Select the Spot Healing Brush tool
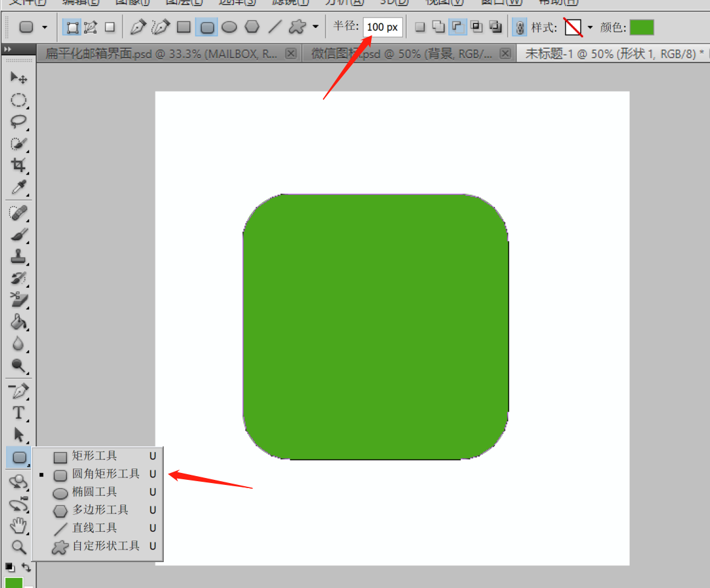The width and height of the screenshot is (710, 588). pyautogui.click(x=18, y=212)
